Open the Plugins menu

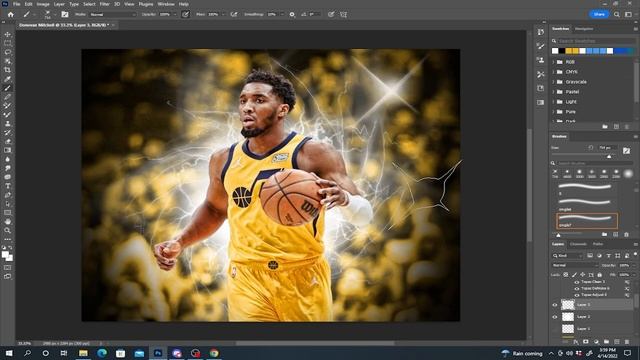tap(146, 4)
